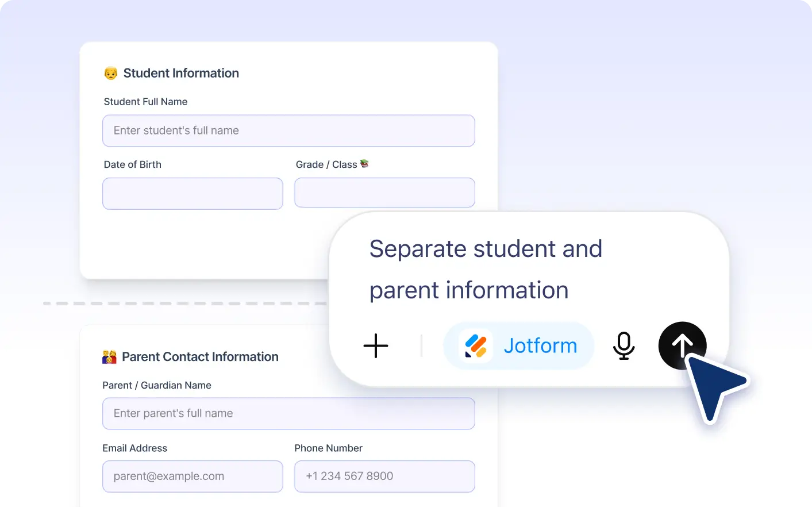Open the Grade / Class field
812x507 pixels.
[x=384, y=193]
